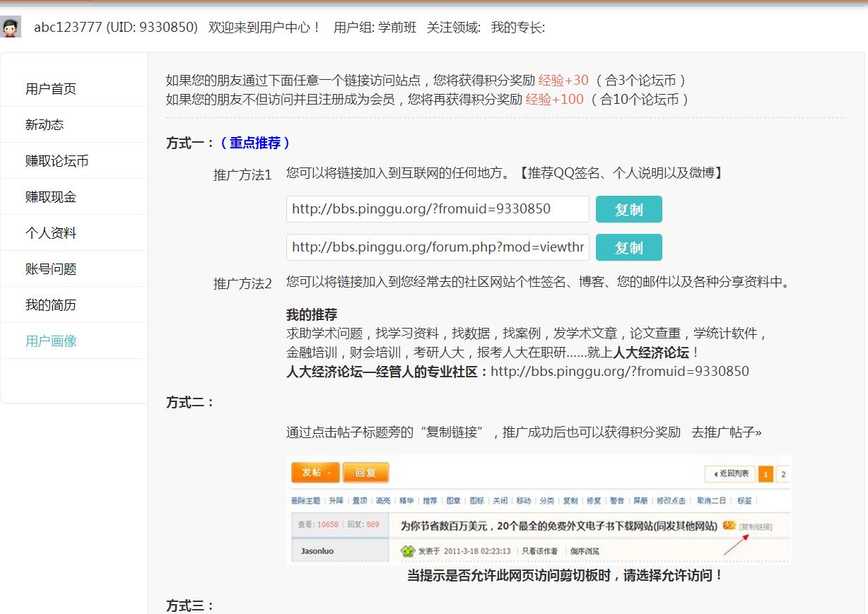Follow the 去推广帖子» link
Viewport: 868px width, 614px height.
point(727,432)
